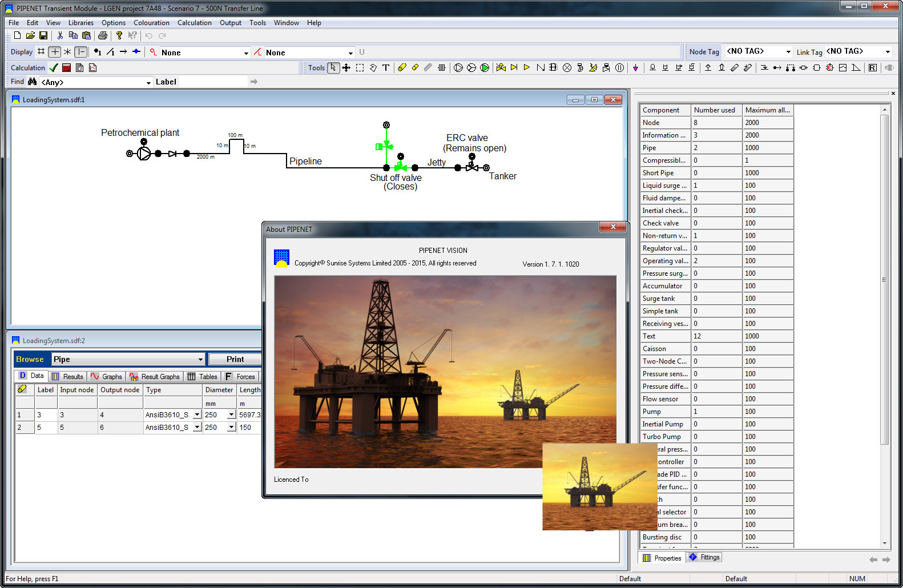Cut selection with the scissors icon
This screenshot has width=903, height=588.
(x=60, y=35)
